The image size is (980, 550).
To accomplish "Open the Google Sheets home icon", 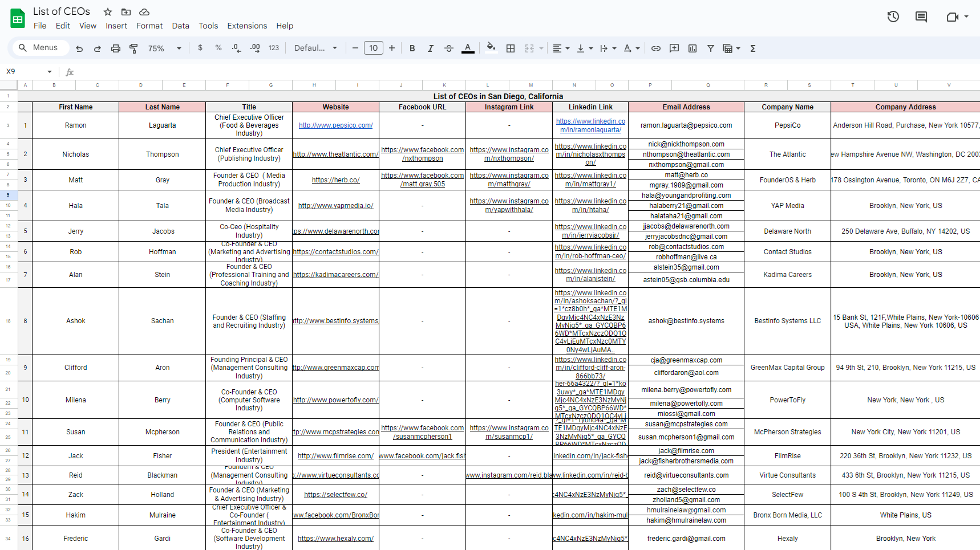I will [x=18, y=18].
